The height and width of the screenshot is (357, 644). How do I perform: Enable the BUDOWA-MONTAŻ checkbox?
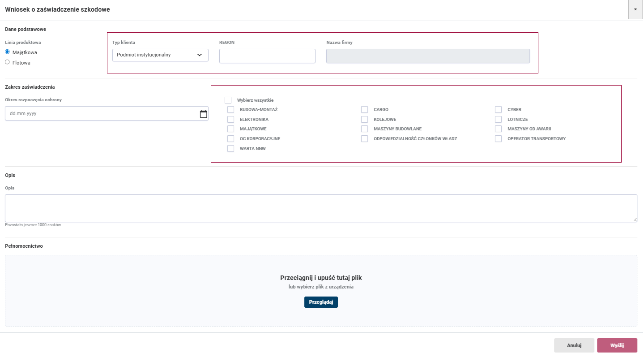click(x=231, y=110)
